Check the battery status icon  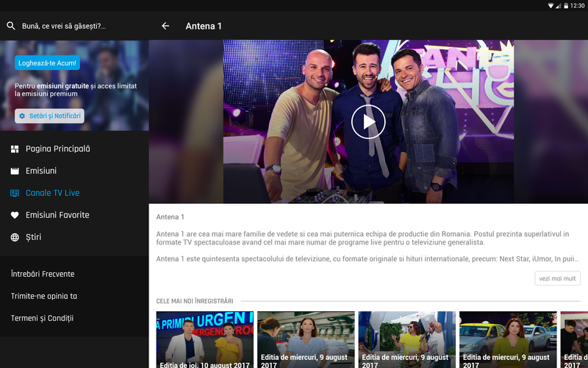[x=566, y=6]
